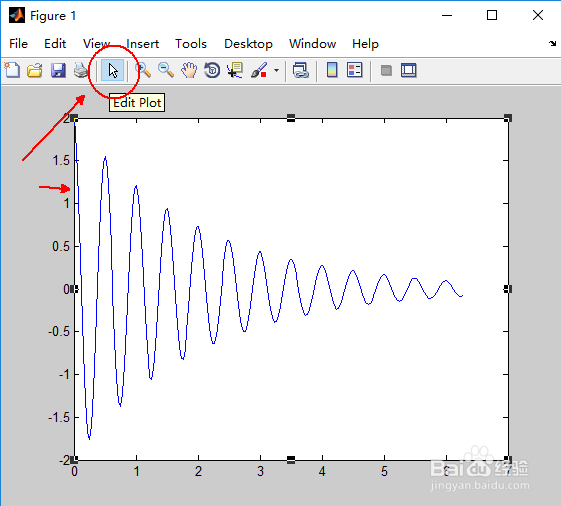Open the View menu

[x=96, y=44]
